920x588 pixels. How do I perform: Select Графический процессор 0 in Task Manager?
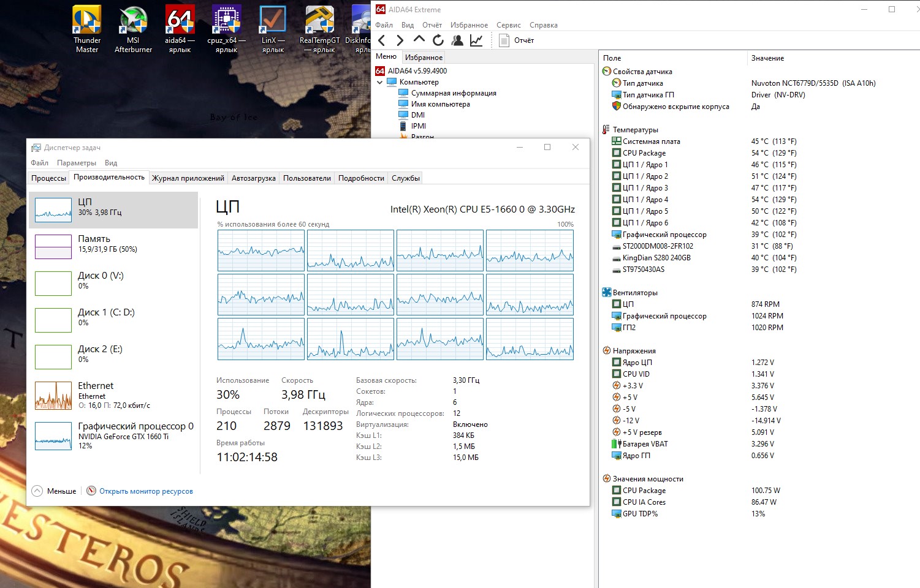click(x=113, y=435)
